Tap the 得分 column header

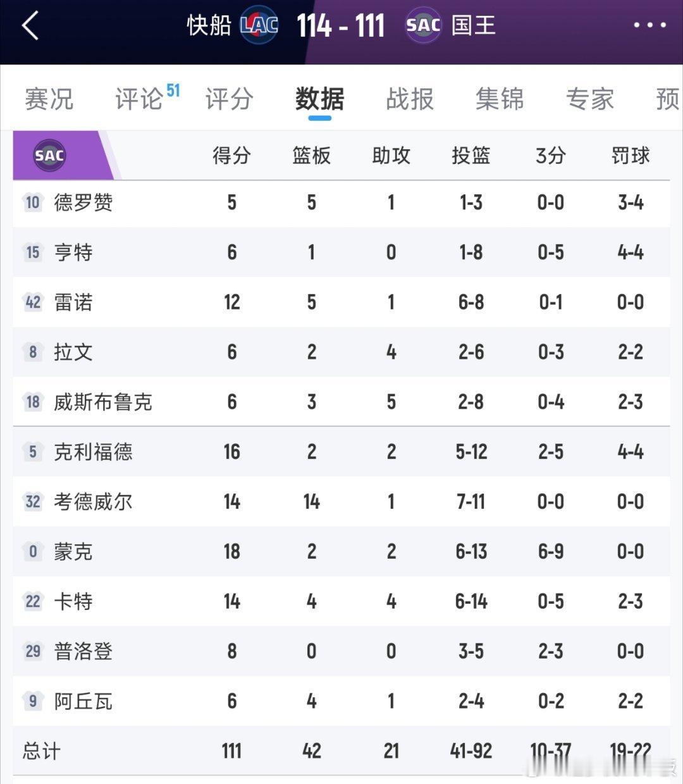231,156
